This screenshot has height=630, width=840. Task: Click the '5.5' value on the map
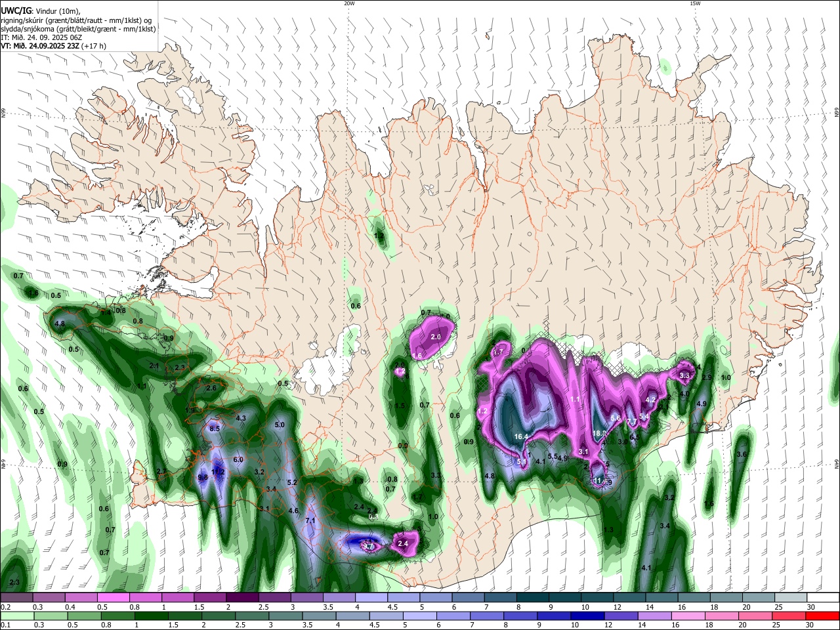point(553,456)
